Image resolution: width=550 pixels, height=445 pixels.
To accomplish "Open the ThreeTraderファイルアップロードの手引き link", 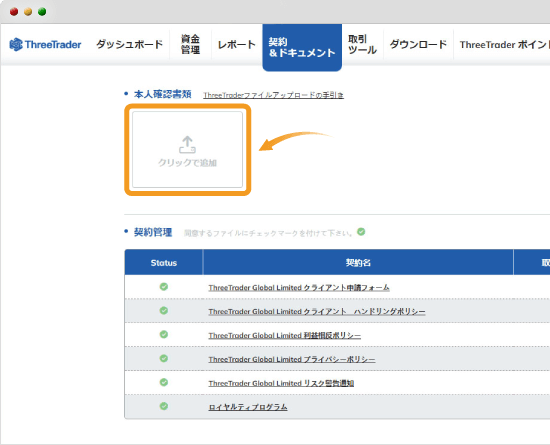I will (273, 95).
